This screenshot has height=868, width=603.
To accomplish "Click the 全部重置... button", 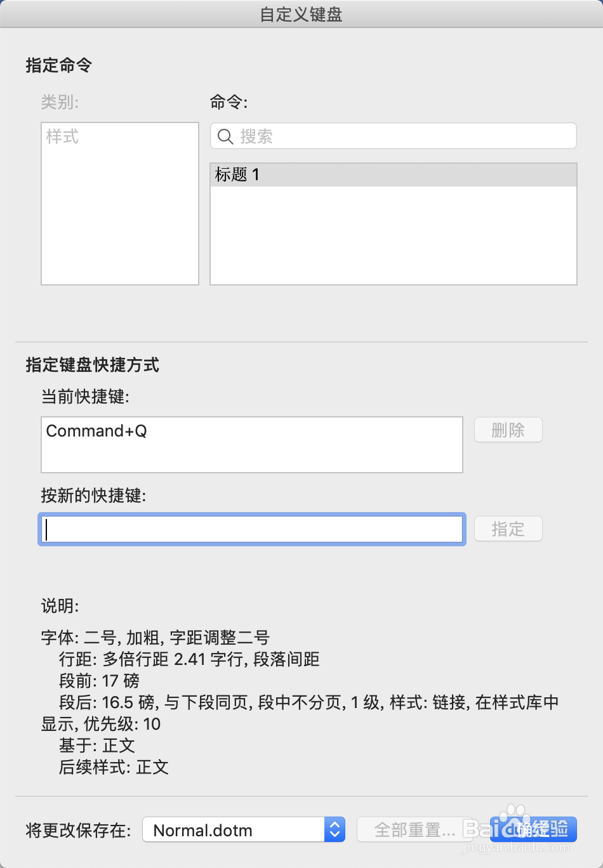I will [x=415, y=829].
